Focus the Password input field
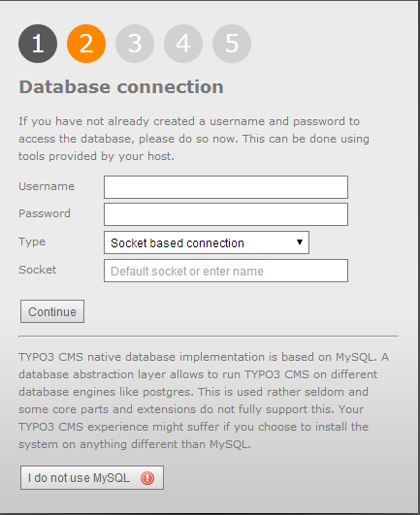 (226, 214)
